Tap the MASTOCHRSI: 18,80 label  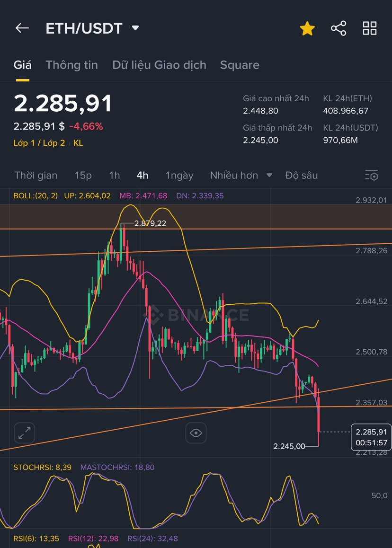point(117,467)
